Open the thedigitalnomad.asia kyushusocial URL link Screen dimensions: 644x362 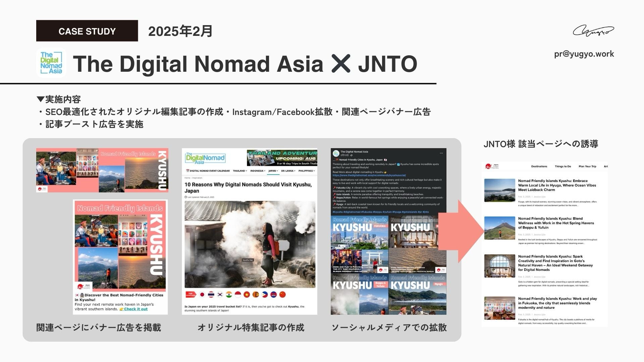tap(369, 175)
